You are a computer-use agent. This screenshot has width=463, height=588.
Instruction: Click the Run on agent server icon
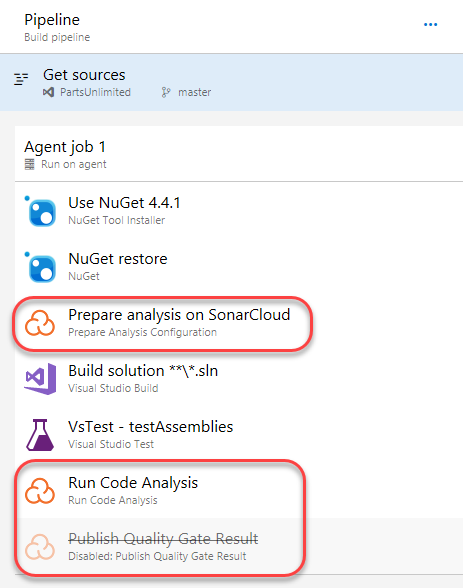click(x=30, y=164)
